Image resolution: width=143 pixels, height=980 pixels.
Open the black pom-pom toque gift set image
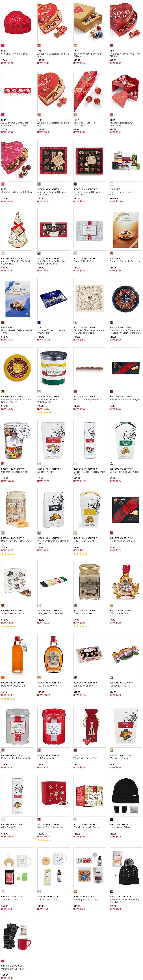click(125, 868)
